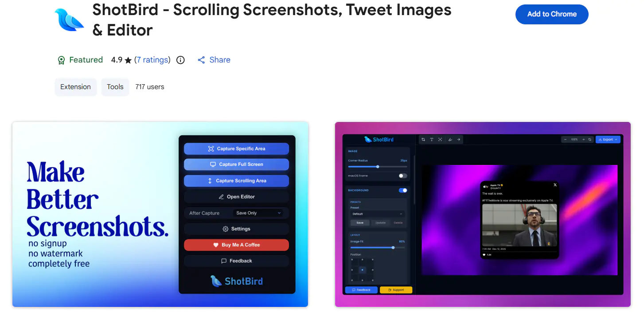
Task: Select the text tool in editor toolbar
Action: [432, 139]
